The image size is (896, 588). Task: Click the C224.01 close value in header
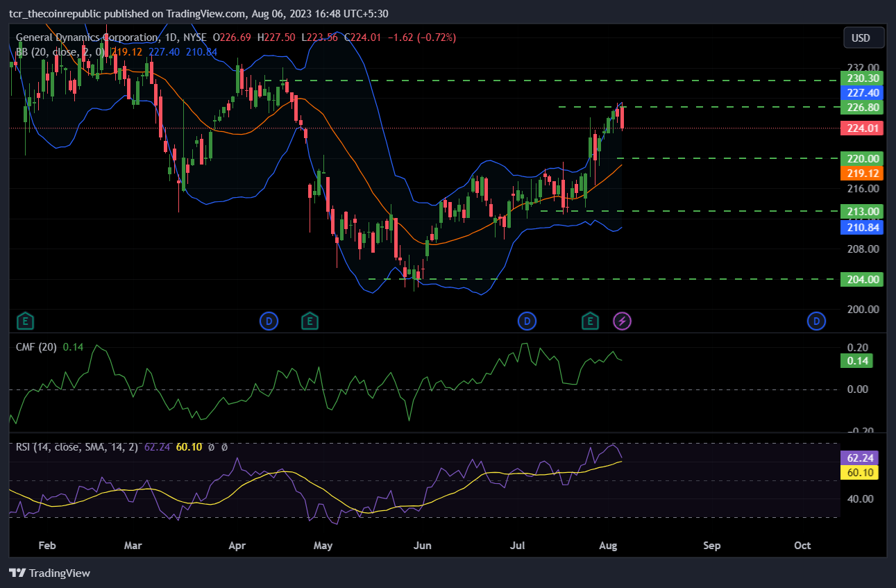[x=363, y=37]
